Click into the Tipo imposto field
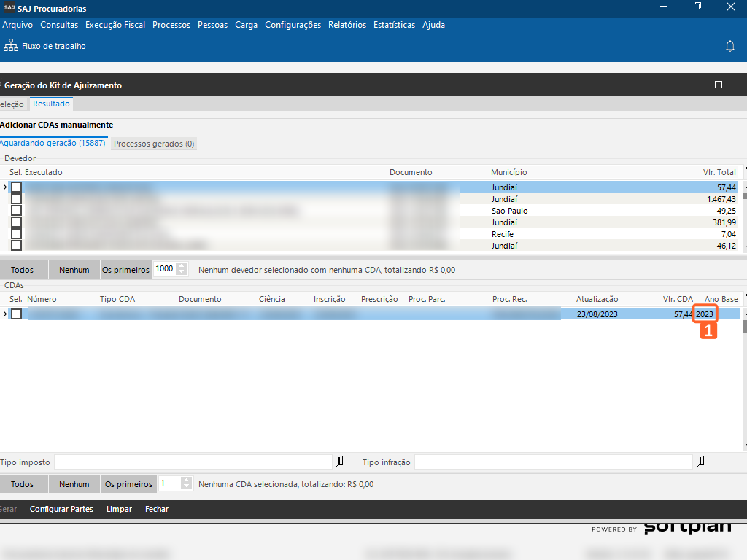Image resolution: width=747 pixels, height=560 pixels. 193,462
